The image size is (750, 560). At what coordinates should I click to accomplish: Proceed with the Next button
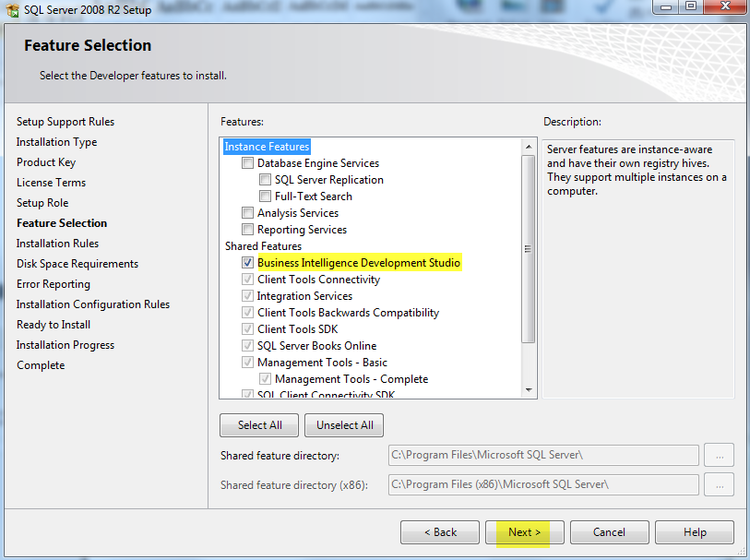click(525, 532)
